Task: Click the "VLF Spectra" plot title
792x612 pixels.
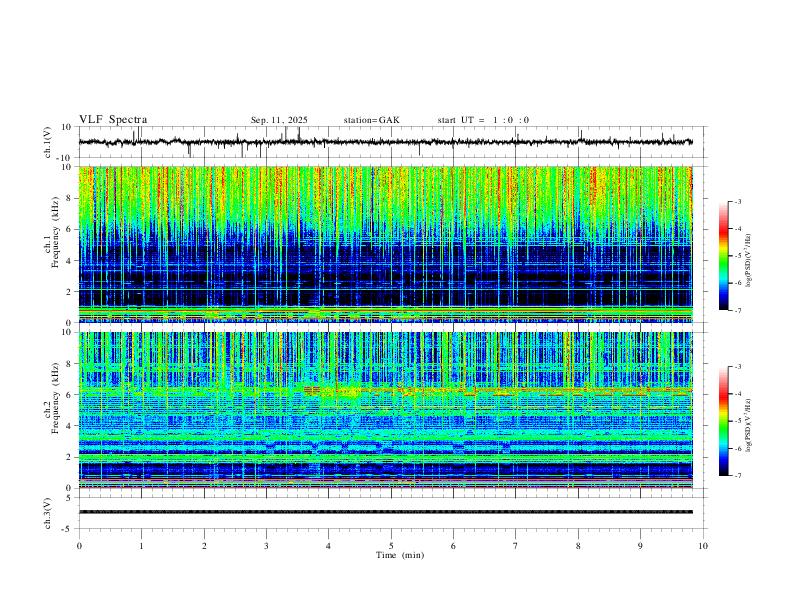Action: (113, 120)
